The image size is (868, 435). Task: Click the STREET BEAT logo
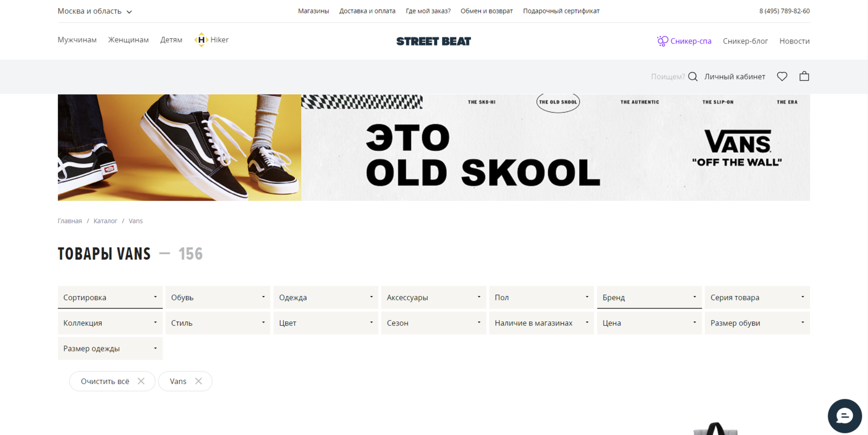[x=433, y=41]
